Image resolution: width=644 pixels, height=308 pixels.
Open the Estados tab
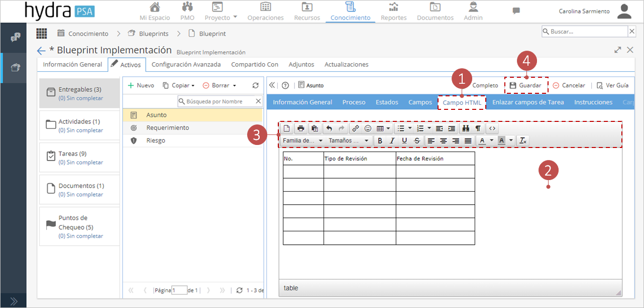[387, 102]
